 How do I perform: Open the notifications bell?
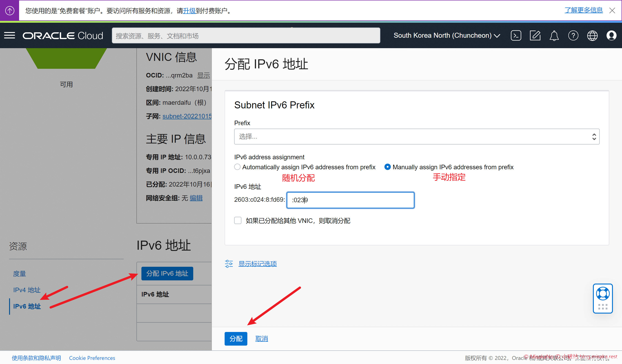click(554, 35)
